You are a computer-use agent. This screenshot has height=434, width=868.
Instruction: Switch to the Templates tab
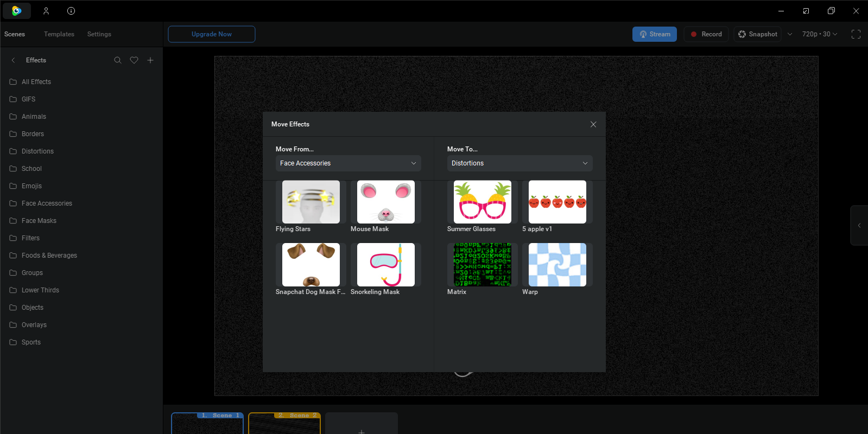59,34
